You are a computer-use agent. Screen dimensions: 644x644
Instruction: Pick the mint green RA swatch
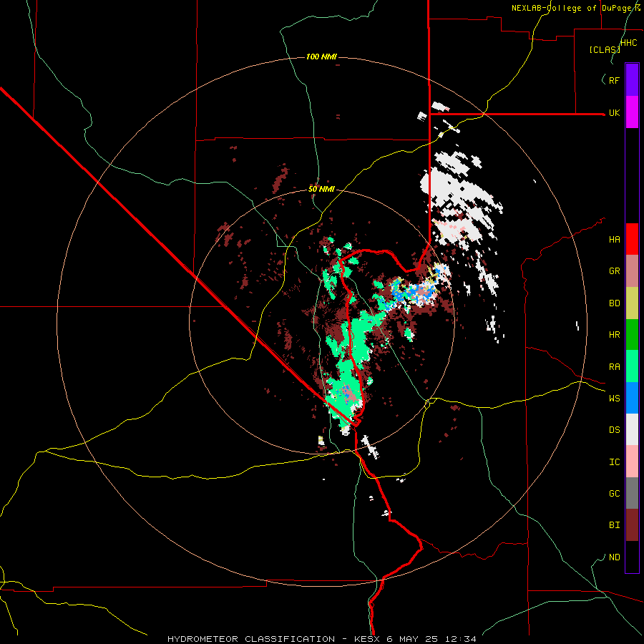pyautogui.click(x=632, y=366)
